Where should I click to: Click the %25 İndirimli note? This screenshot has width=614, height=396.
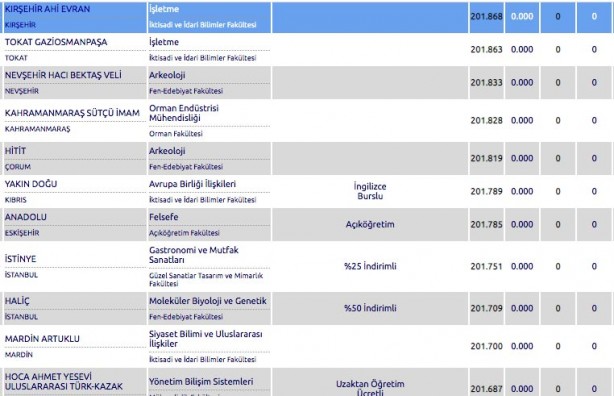coord(370,266)
